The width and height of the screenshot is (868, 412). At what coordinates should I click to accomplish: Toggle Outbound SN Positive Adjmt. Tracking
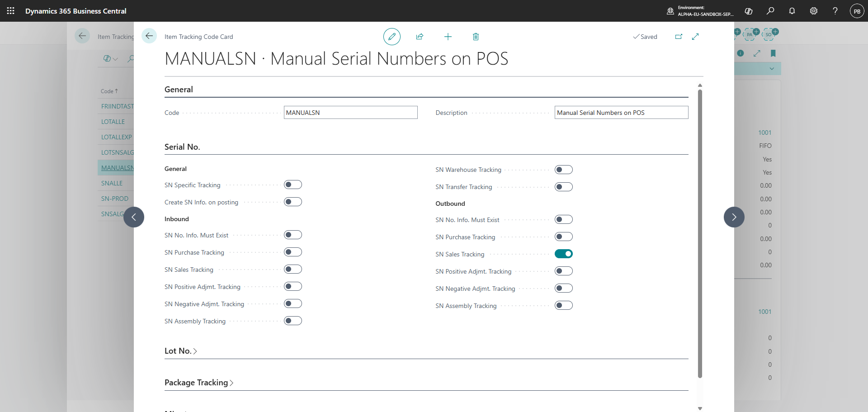pos(564,271)
